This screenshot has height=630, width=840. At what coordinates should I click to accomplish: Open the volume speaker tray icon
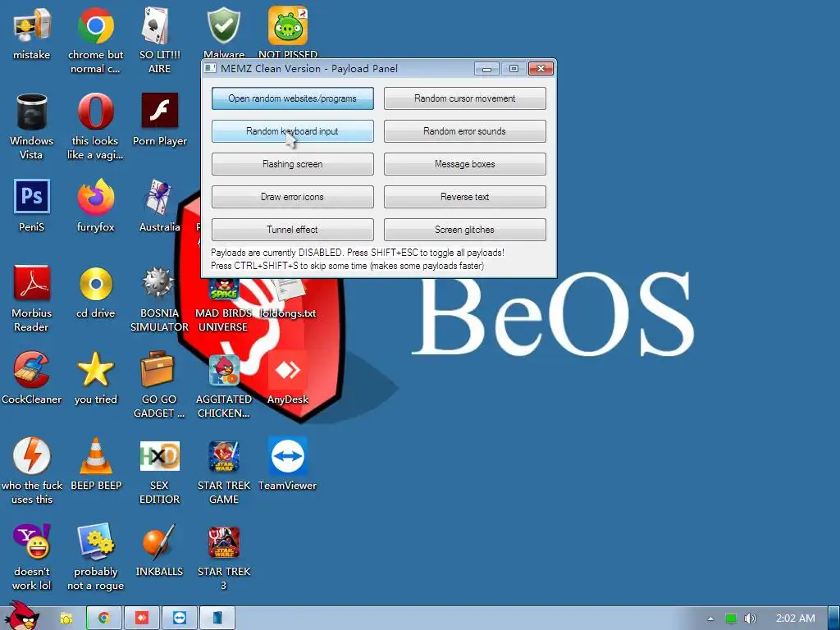click(751, 619)
